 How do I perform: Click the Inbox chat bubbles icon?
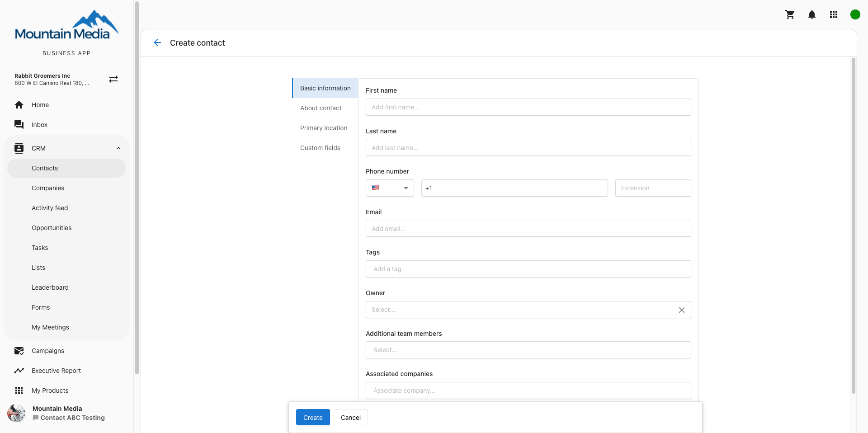point(19,125)
